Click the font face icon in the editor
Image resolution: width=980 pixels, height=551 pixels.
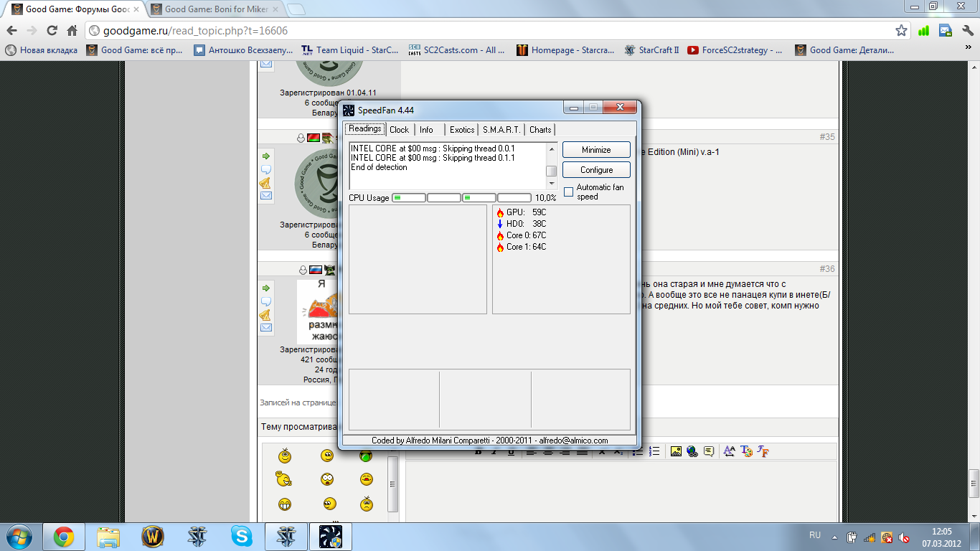[763, 451]
